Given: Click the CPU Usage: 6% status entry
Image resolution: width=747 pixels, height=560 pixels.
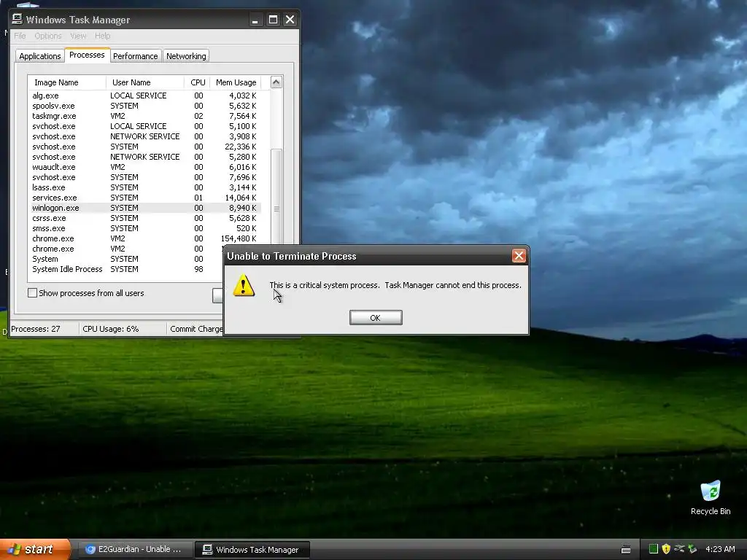Looking at the screenshot, I should point(123,329).
